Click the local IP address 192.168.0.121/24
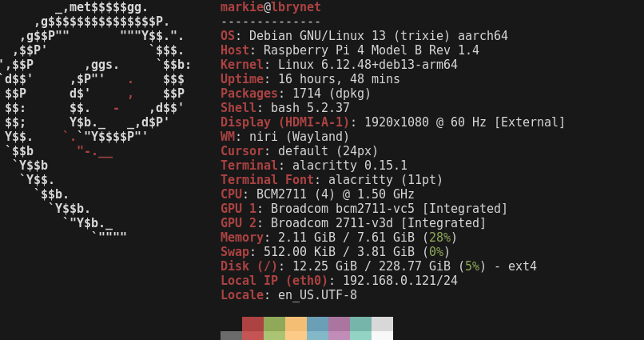 pos(400,281)
